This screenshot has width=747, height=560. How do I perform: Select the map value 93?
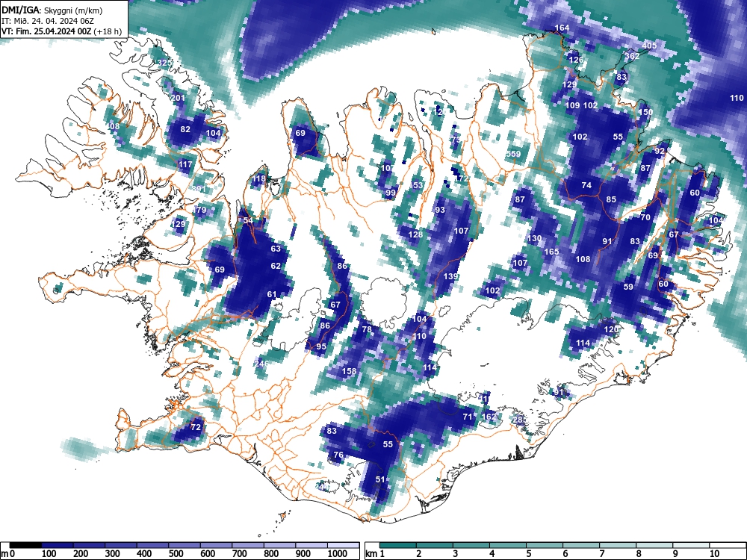(440, 210)
